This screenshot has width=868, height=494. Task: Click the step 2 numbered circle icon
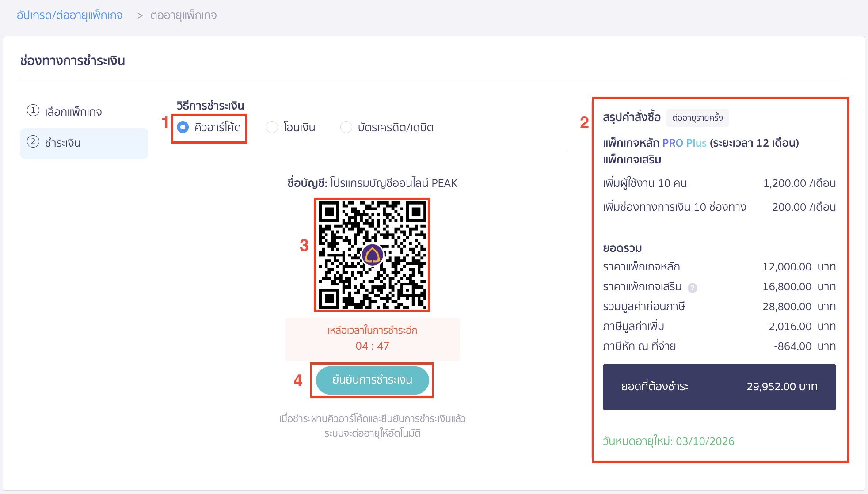33,143
